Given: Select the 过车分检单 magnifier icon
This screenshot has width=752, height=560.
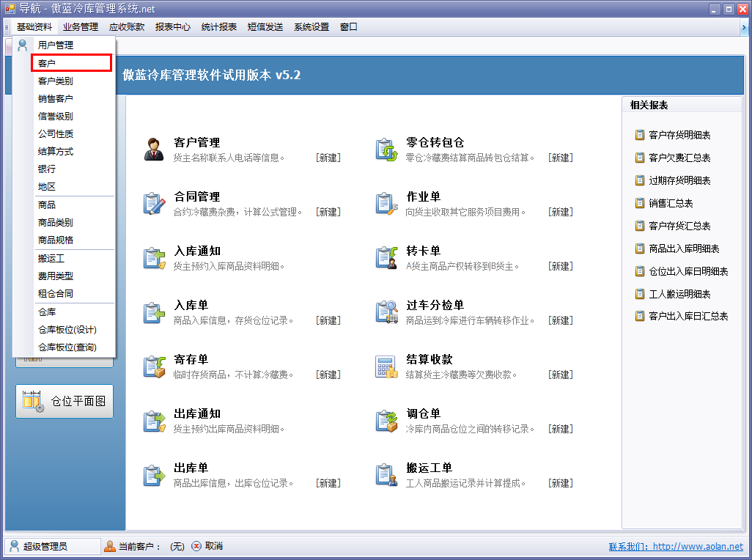Looking at the screenshot, I should pyautogui.click(x=386, y=312).
